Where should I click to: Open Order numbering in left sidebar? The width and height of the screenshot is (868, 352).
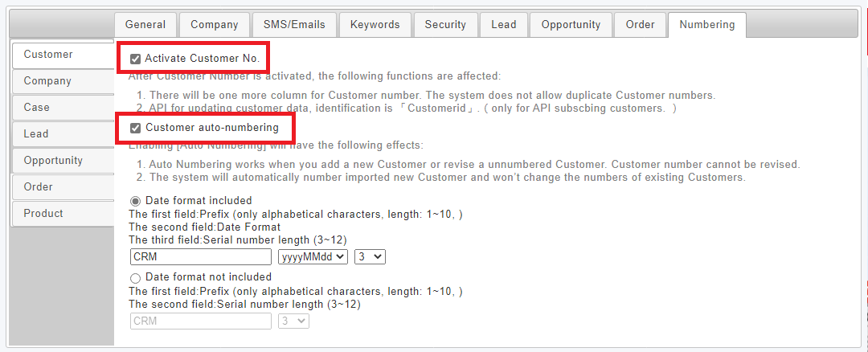tap(61, 187)
